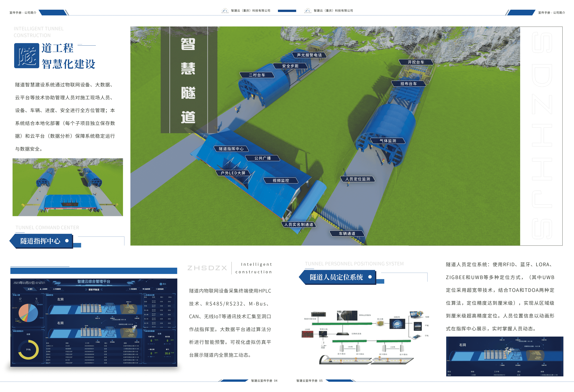
Task: Click the small tunnel entrance thumbnail image
Action: click(68, 187)
